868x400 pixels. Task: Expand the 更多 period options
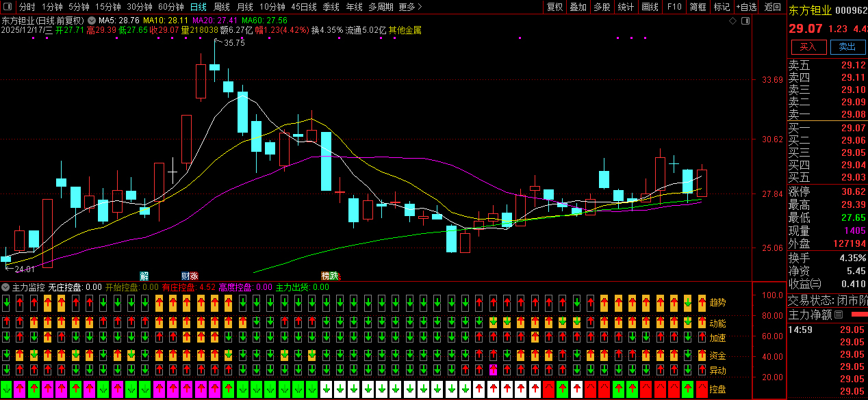[409, 7]
